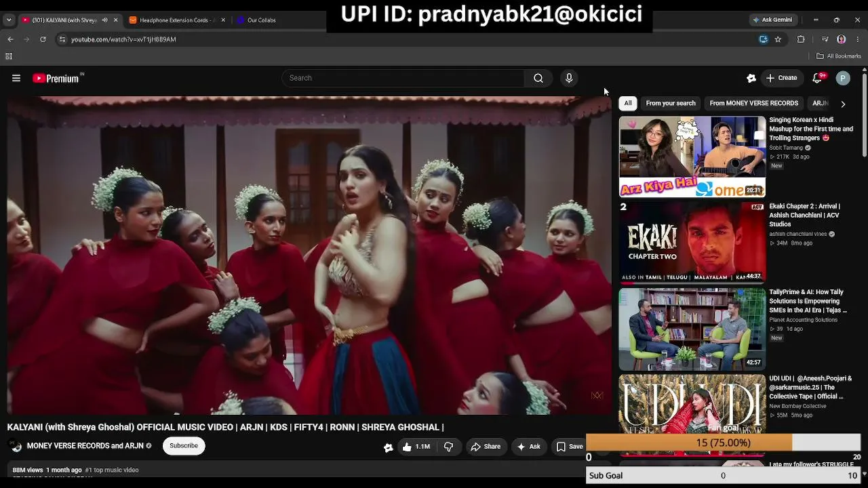868x488 pixels.
Task: Select the All filter chip
Action: point(628,103)
